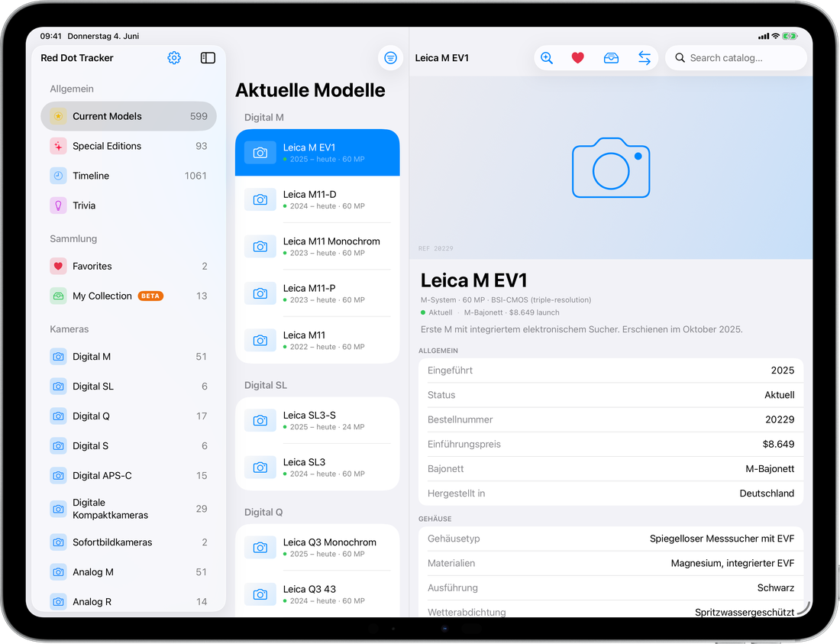Open the list filter menu icon

pyautogui.click(x=390, y=58)
